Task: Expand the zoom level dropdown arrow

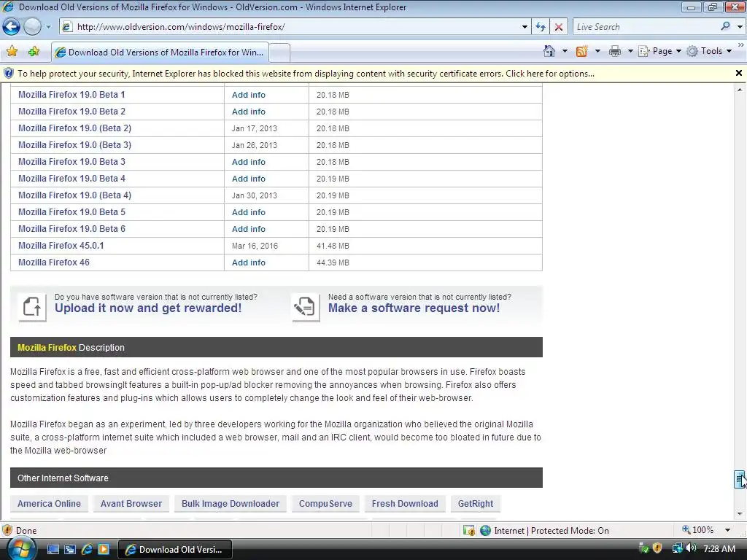Action: [x=727, y=530]
